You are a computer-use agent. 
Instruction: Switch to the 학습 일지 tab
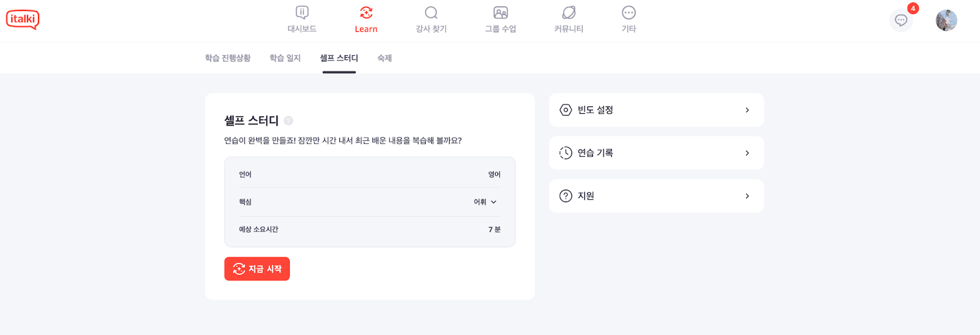pos(285,58)
